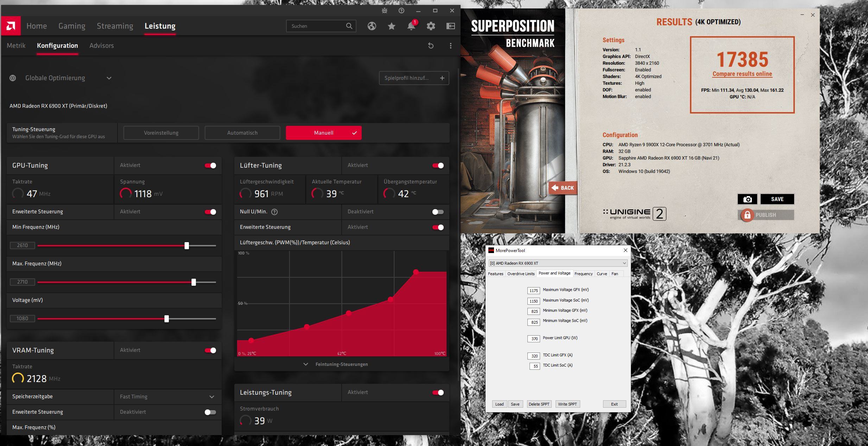Click plus icon on Spielprofil hinzufügen

442,78
